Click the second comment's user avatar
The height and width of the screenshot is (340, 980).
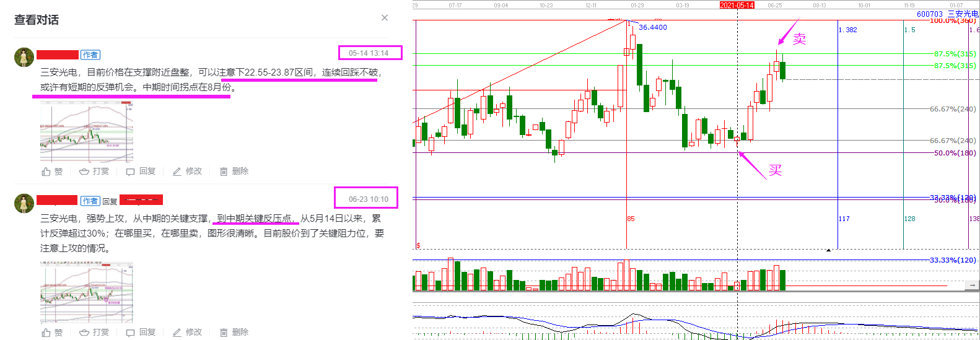click(x=24, y=203)
